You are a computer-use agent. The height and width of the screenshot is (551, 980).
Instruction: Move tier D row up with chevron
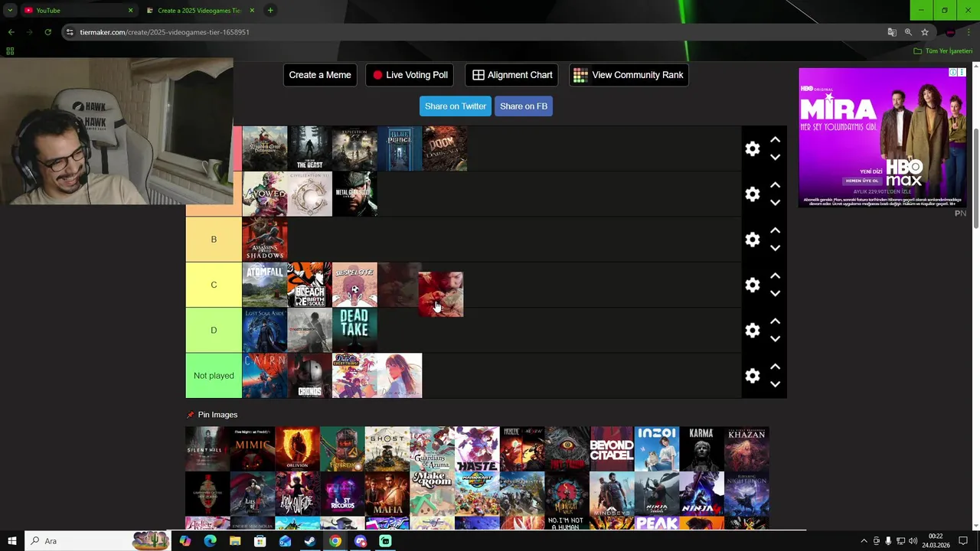tap(775, 321)
